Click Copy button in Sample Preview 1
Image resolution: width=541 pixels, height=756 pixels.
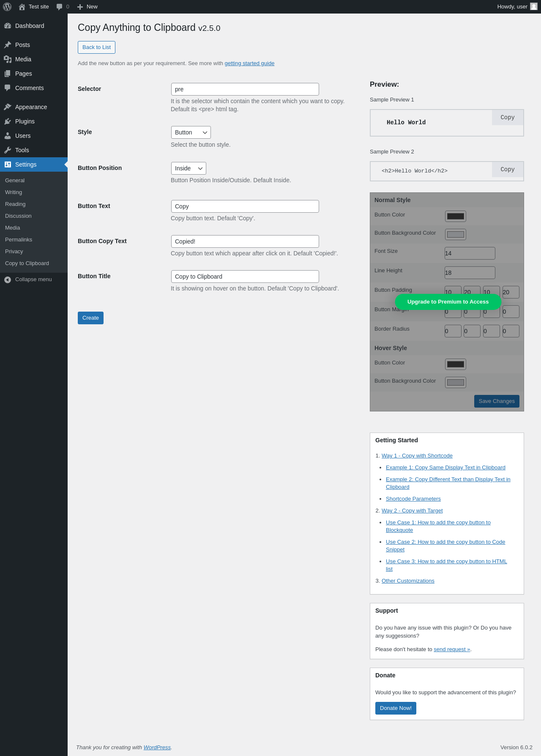(x=508, y=118)
